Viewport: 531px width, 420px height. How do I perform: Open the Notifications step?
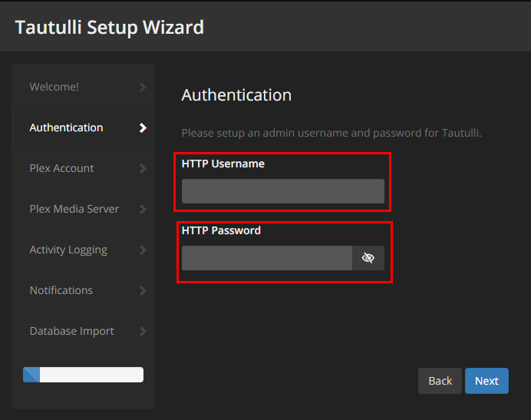click(x=84, y=290)
